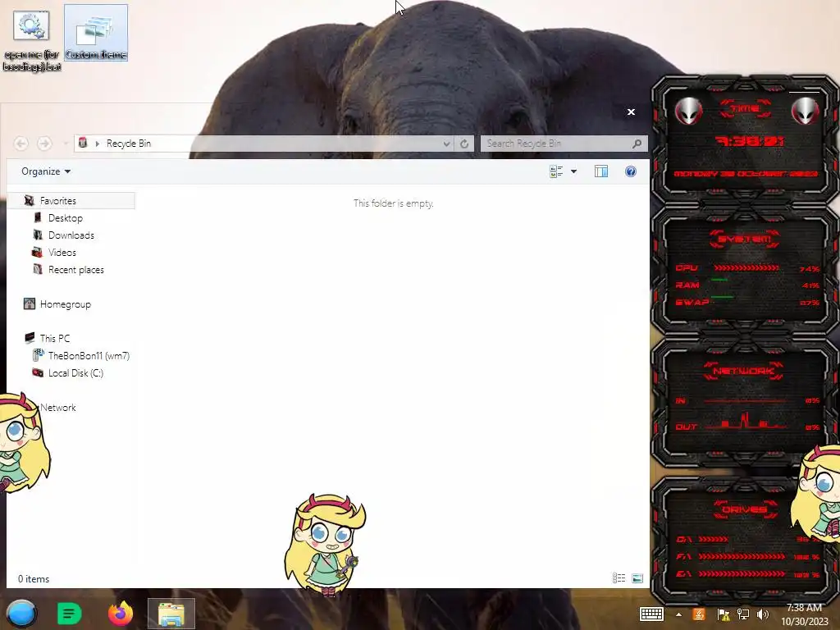
Task: Open Explorer help icon
Action: click(x=631, y=171)
